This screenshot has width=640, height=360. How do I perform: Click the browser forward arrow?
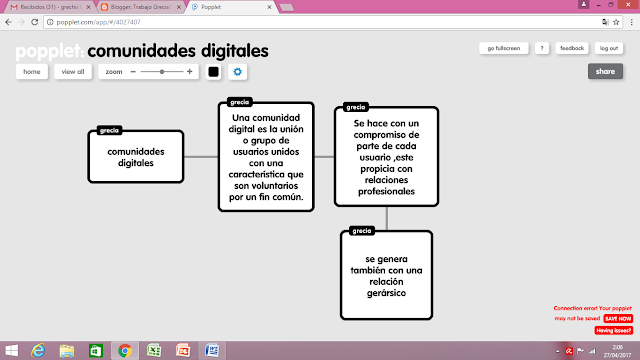tap(22, 22)
